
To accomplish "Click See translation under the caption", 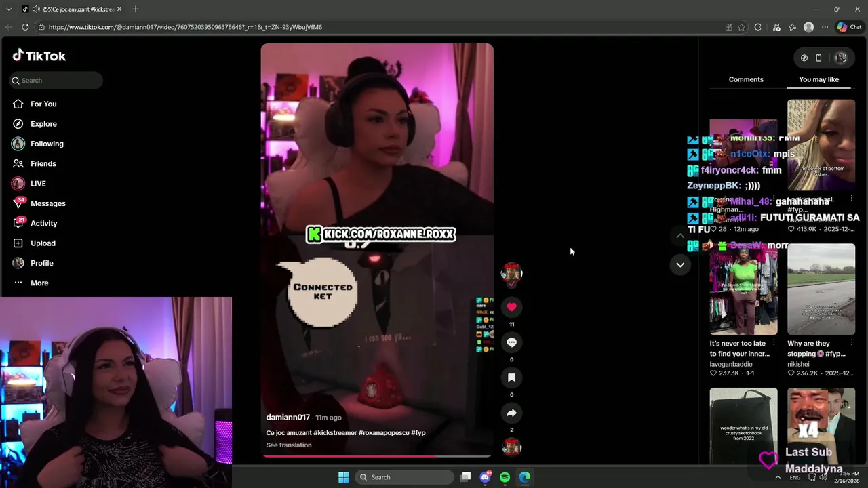I will 289,445.
